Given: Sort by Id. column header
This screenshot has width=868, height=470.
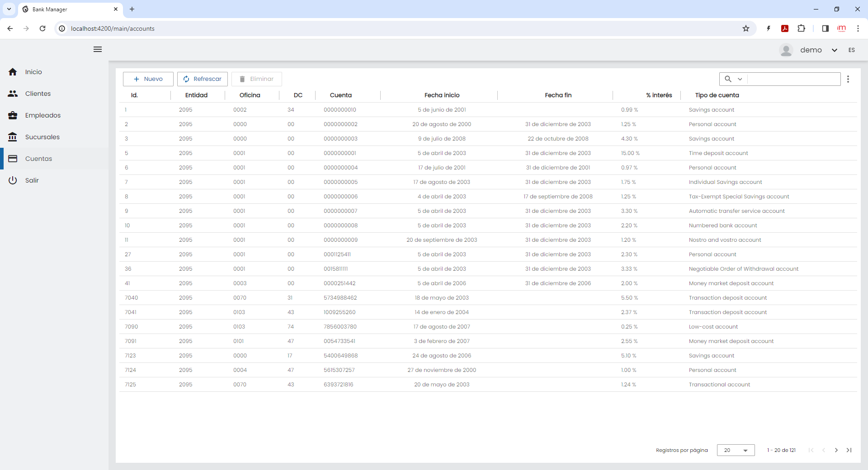Looking at the screenshot, I should pos(135,95).
